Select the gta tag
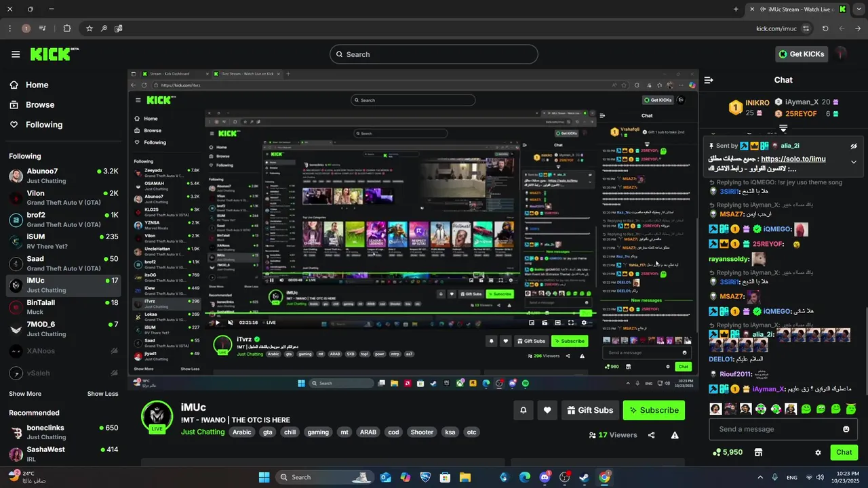Image resolution: width=868 pixels, height=488 pixels. click(268, 432)
